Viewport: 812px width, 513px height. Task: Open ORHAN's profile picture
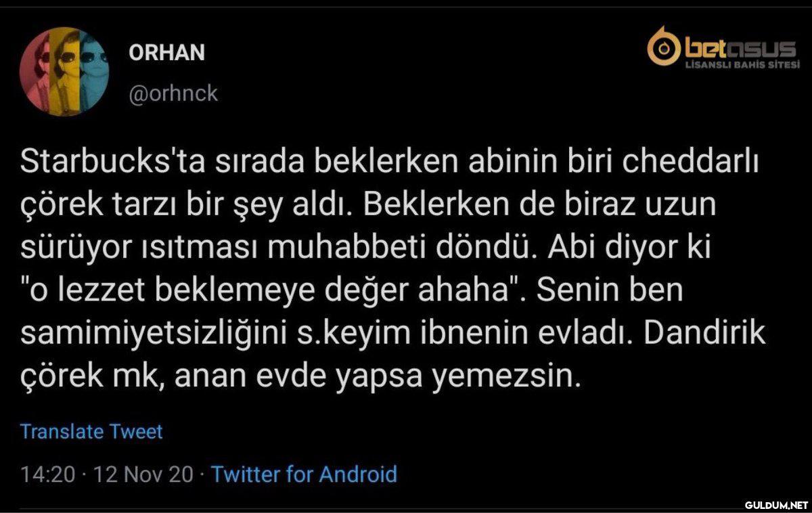tap(64, 72)
